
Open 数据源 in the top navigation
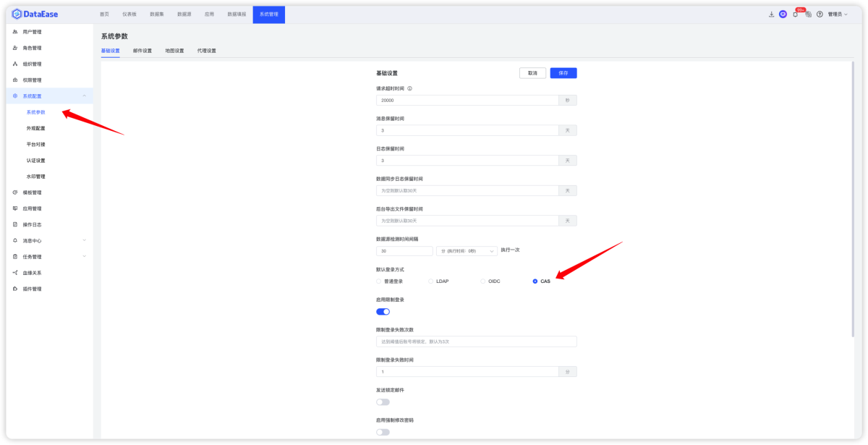(184, 14)
